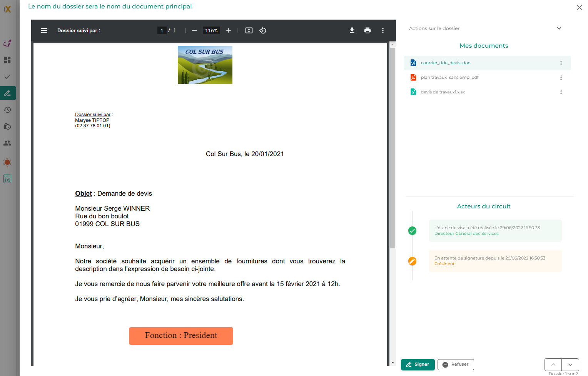Image resolution: width=588 pixels, height=376 pixels.
Task: Open the folder clock sidebar icon
Action: tap(7, 126)
